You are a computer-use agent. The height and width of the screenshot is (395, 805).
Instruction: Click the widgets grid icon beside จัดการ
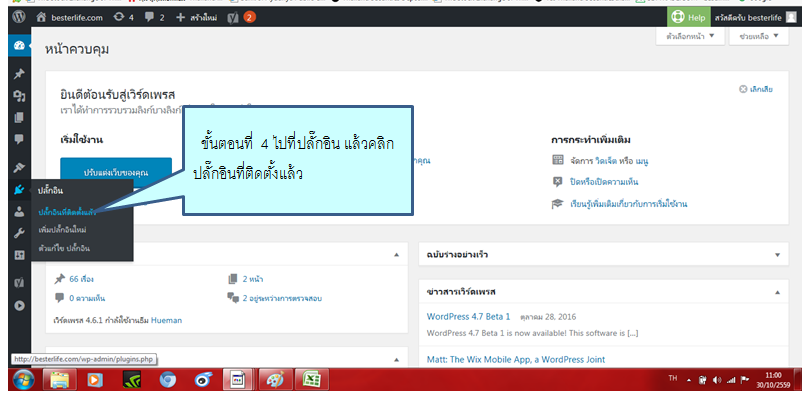[558, 160]
